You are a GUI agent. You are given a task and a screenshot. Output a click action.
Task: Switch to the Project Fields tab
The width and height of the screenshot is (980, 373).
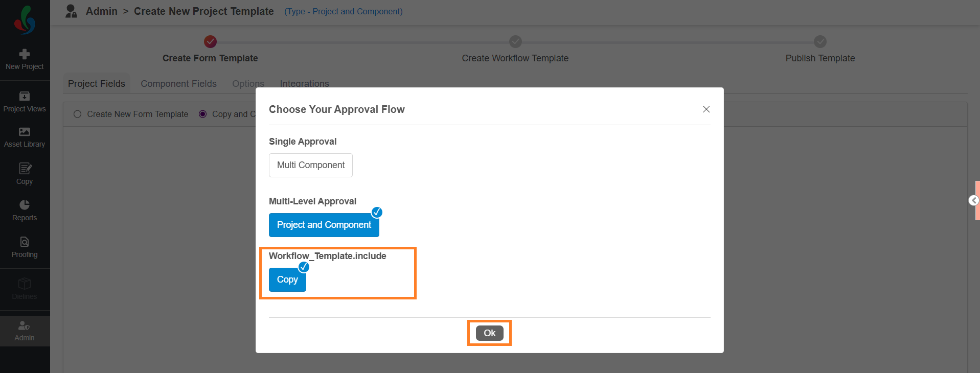click(x=97, y=84)
